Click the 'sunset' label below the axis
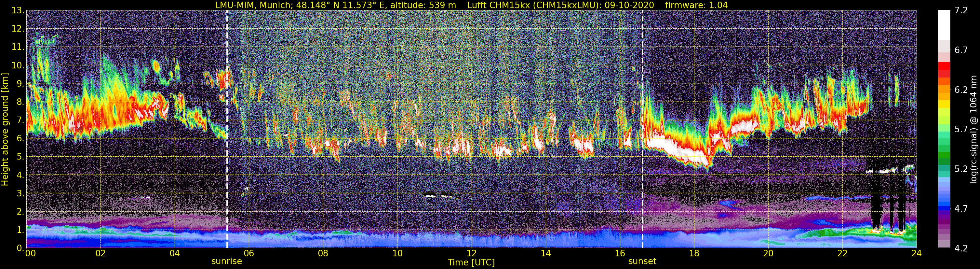Viewport: 980px width, 269px height. coord(642,262)
